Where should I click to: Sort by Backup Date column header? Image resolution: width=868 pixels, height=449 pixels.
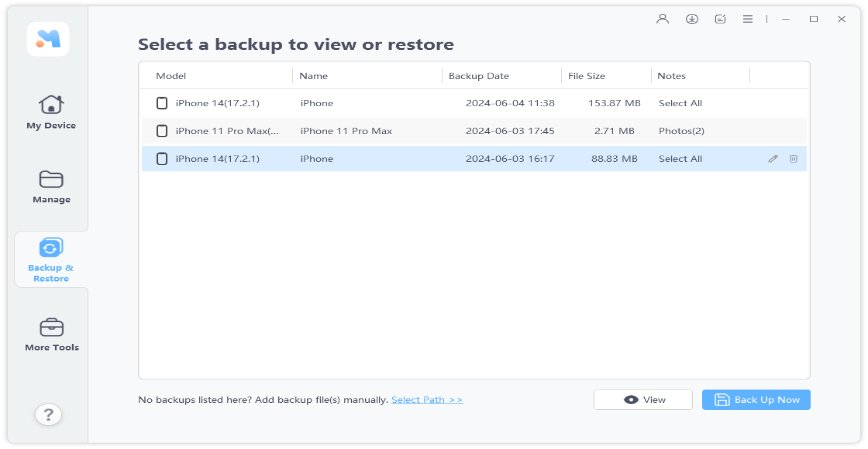pos(478,76)
